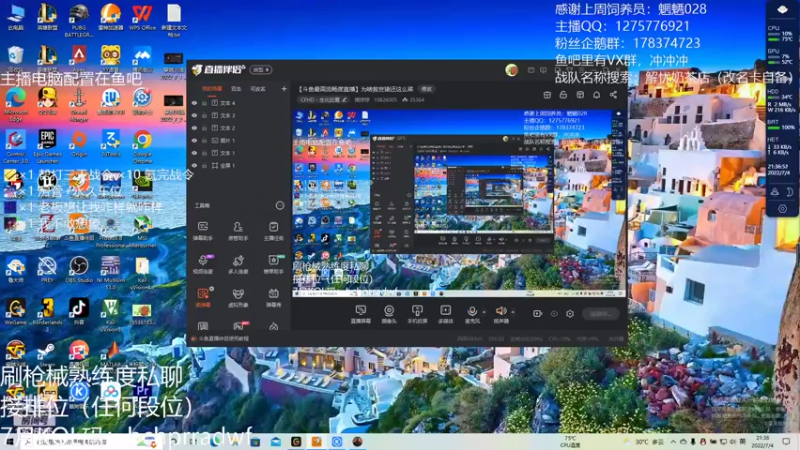Open the 房管助手 room manager tool
800x450 pixels.
(238, 230)
